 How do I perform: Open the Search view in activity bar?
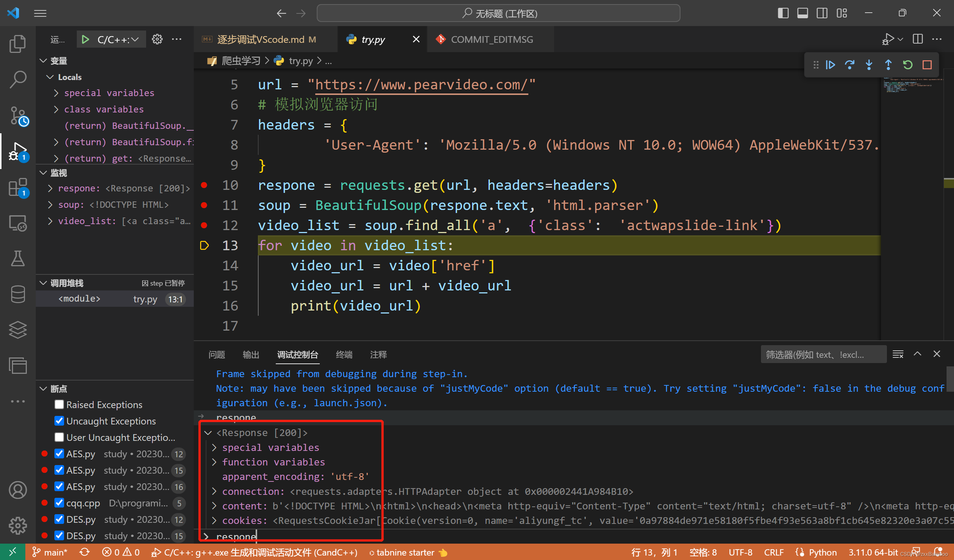tap(18, 79)
